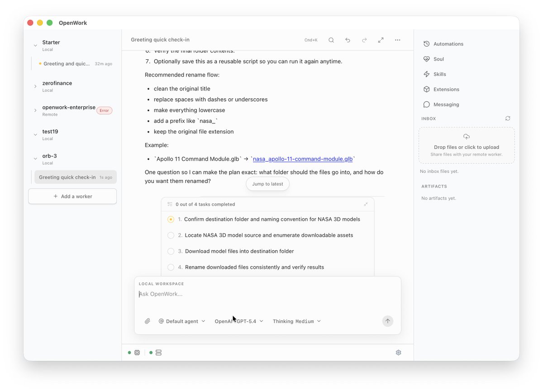Viewport: 543px width, 392px height.
Task: Click the server stack status icon in footer
Action: click(x=158, y=353)
